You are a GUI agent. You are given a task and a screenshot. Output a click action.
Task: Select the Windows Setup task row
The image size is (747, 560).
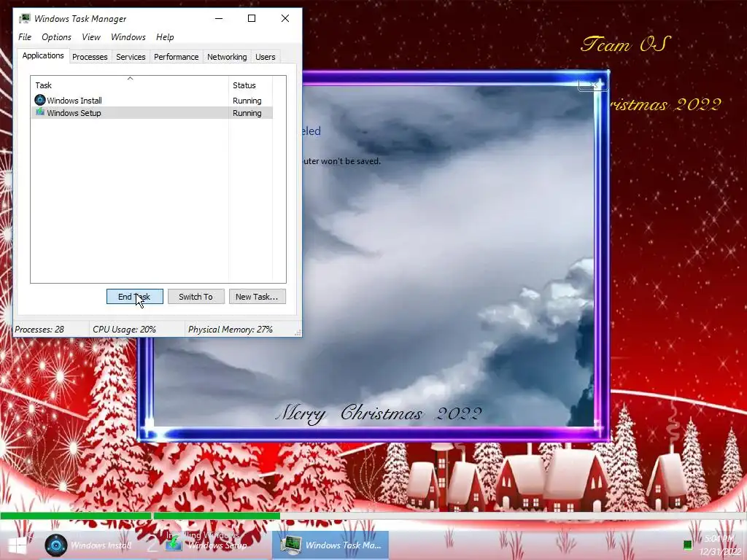[152, 113]
